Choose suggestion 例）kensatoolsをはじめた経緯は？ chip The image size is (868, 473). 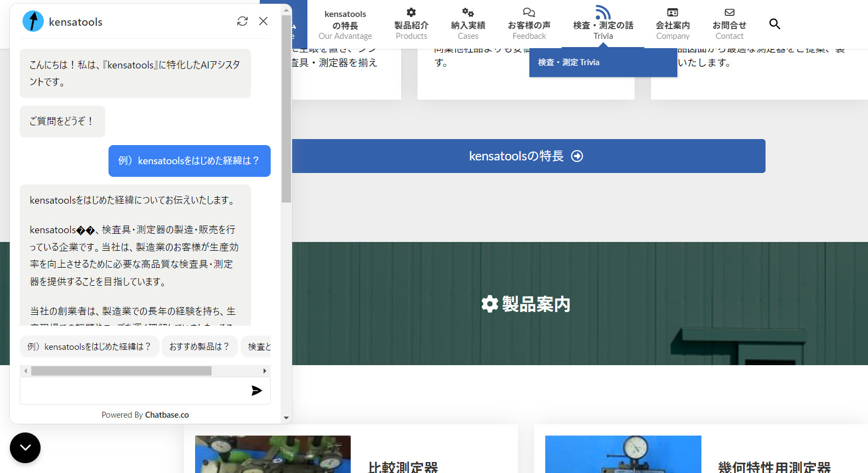point(89,347)
